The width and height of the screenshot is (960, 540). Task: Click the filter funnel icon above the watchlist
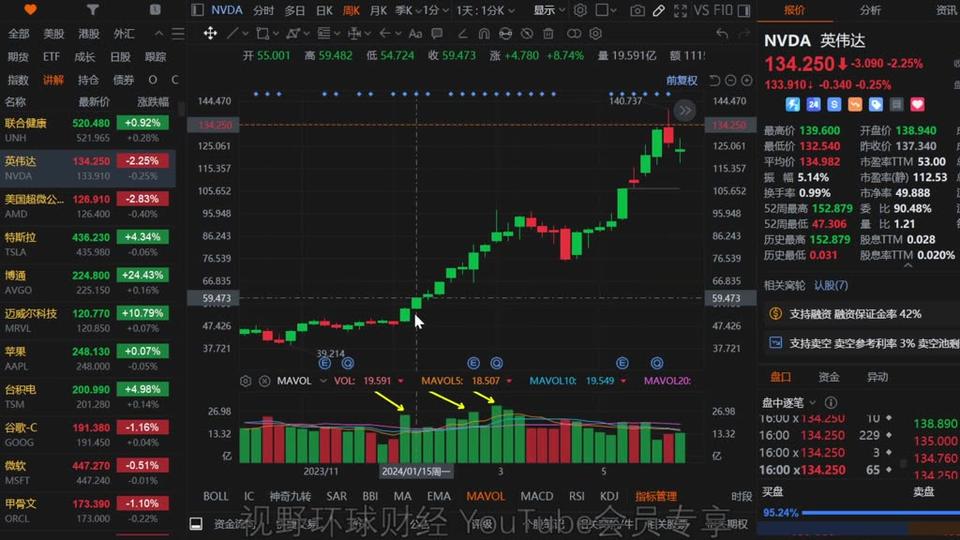[x=92, y=9]
